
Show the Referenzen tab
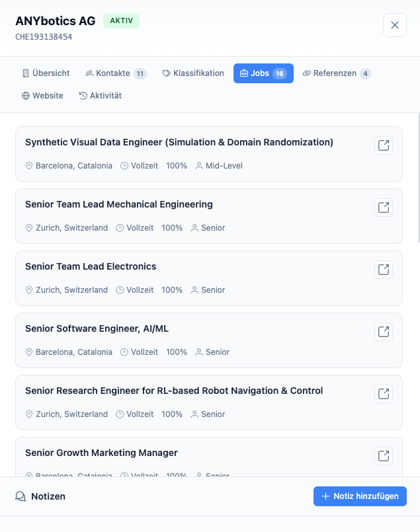(336, 73)
